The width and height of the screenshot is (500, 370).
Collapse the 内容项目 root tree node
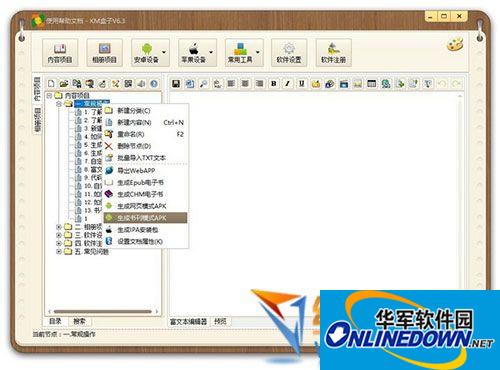49,95
